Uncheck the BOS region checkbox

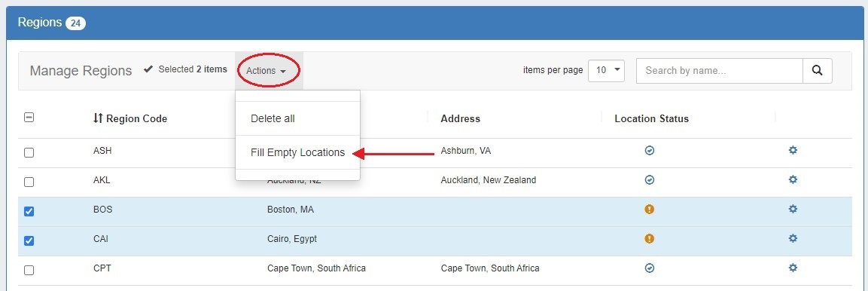coord(29,211)
